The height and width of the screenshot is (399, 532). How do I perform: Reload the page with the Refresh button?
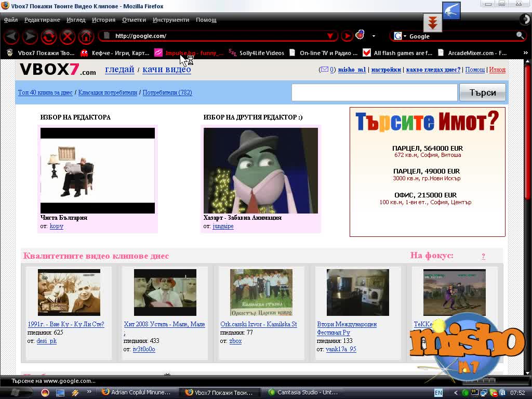[x=48, y=36]
